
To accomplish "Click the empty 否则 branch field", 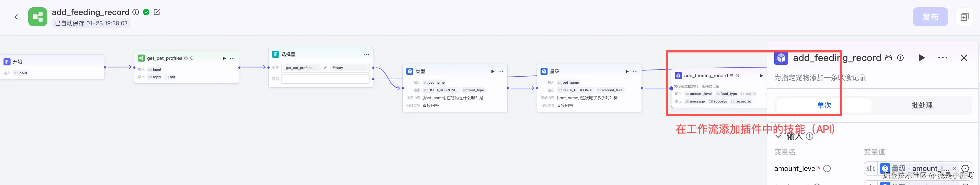I will [325, 79].
